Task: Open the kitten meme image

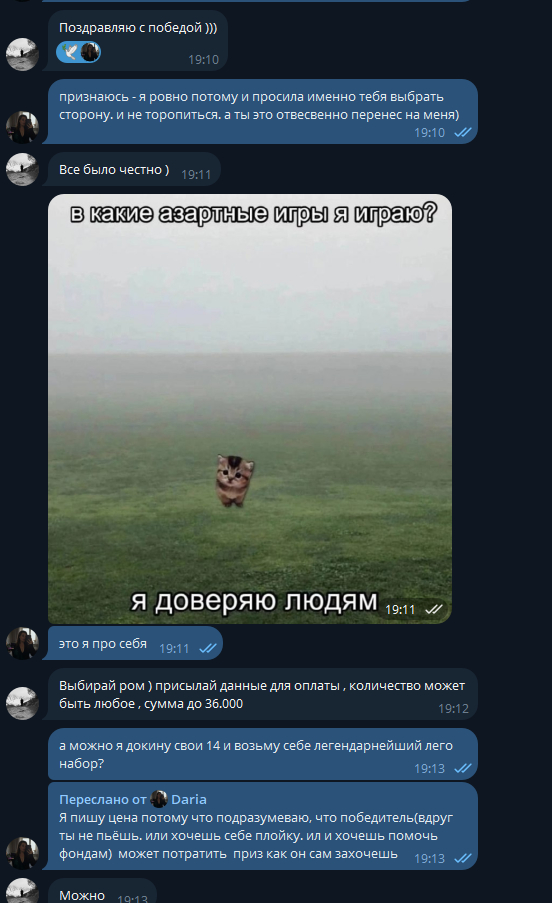Action: (x=250, y=409)
